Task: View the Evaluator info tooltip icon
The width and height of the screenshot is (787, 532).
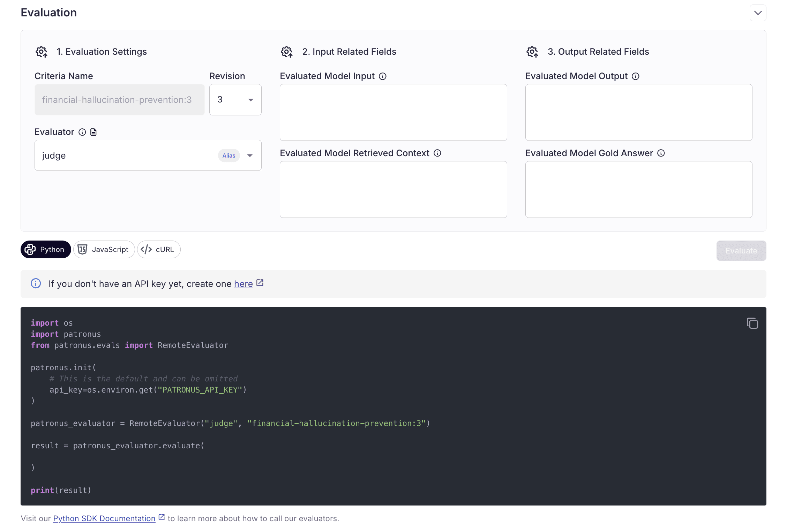Action: [x=82, y=132]
